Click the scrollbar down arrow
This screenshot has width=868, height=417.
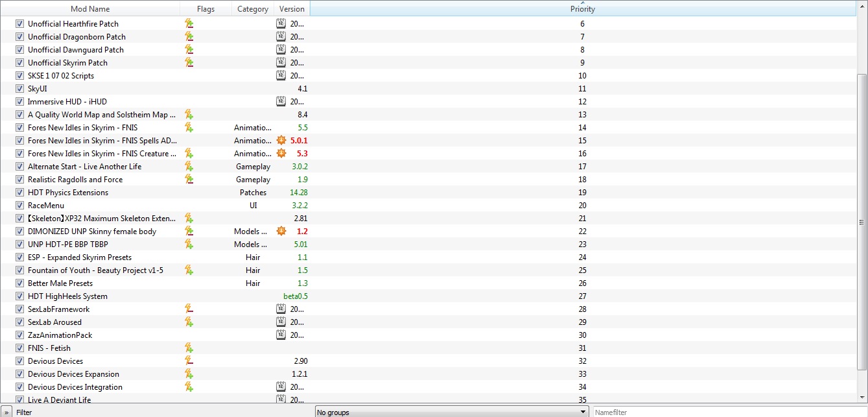[862, 398]
